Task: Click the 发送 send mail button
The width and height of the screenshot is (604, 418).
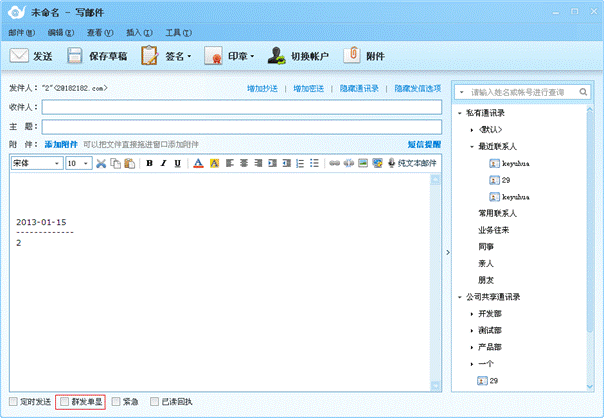Action: click(x=32, y=56)
